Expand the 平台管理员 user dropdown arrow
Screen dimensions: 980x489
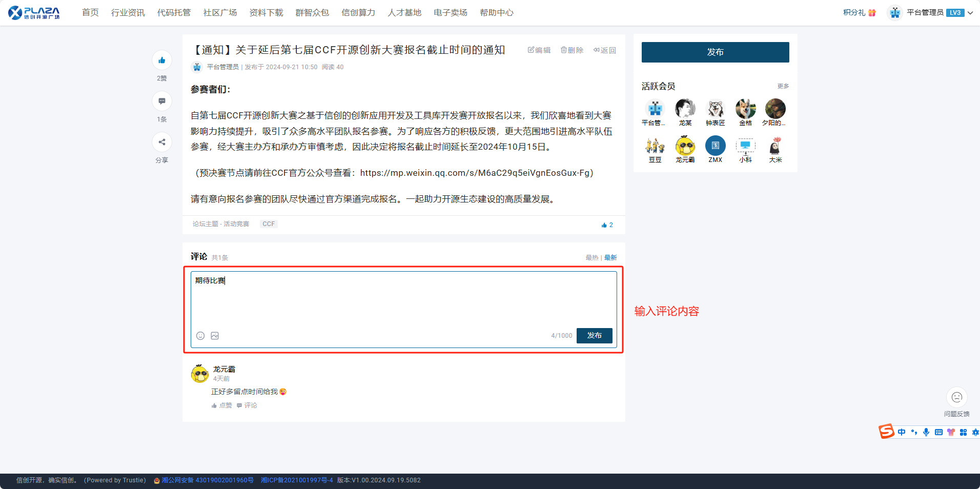(x=970, y=13)
